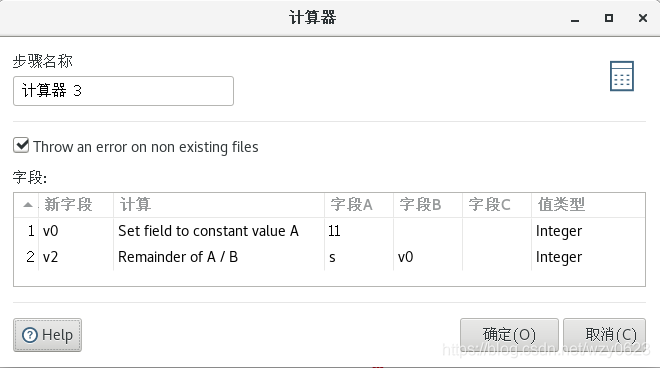Viewport: 660px width, 368px height.
Task: Maximize the 计算器 dialog window
Action: coord(609,18)
